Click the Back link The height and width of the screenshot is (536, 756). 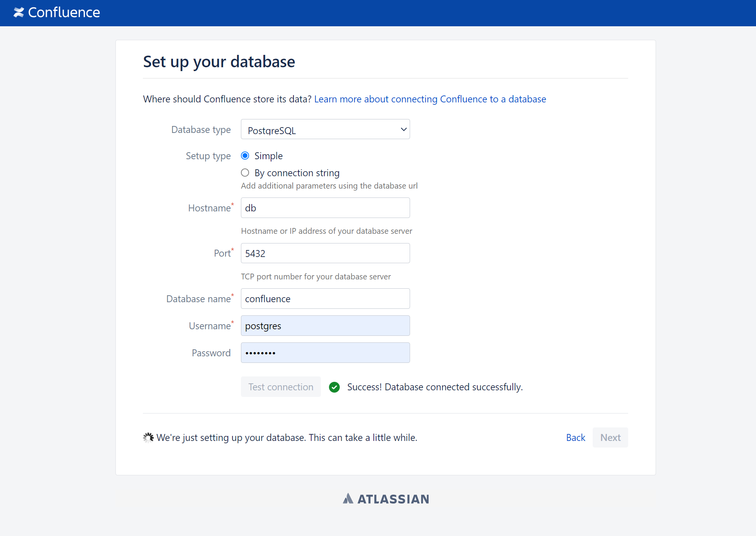[575, 437]
